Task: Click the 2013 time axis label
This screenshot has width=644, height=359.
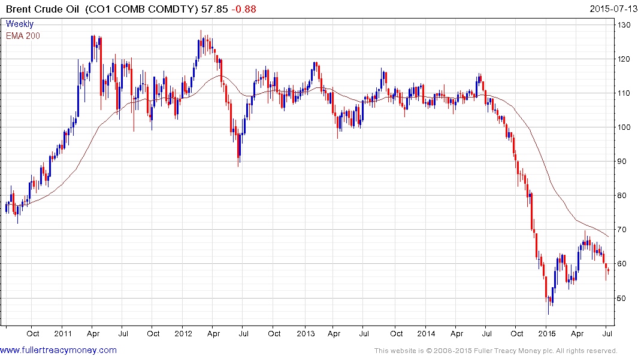Action: tap(306, 333)
